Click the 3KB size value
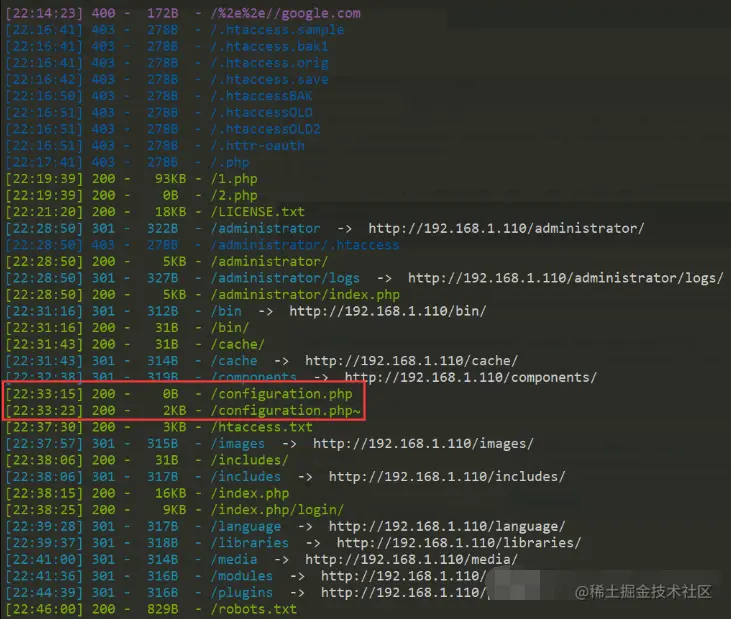Screen dimensions: 731x619 coord(175,427)
